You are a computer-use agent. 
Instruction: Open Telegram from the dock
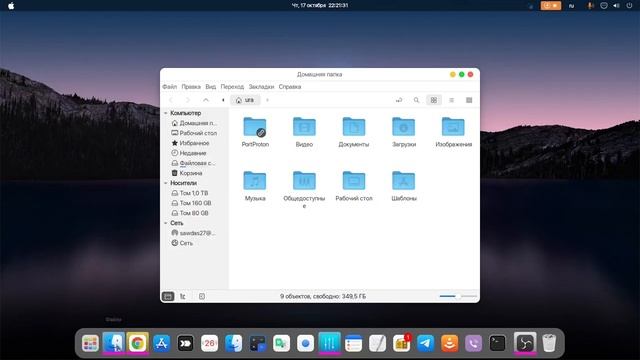coord(425,343)
